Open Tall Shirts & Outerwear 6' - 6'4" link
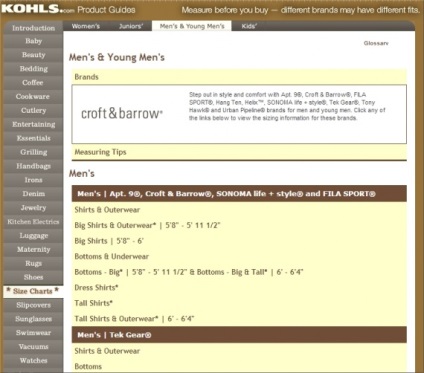 [134, 319]
